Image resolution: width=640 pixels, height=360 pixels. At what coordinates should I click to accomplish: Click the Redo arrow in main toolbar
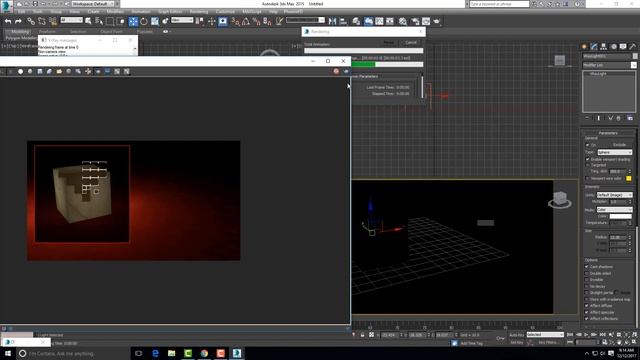pyautogui.click(x=18, y=21)
